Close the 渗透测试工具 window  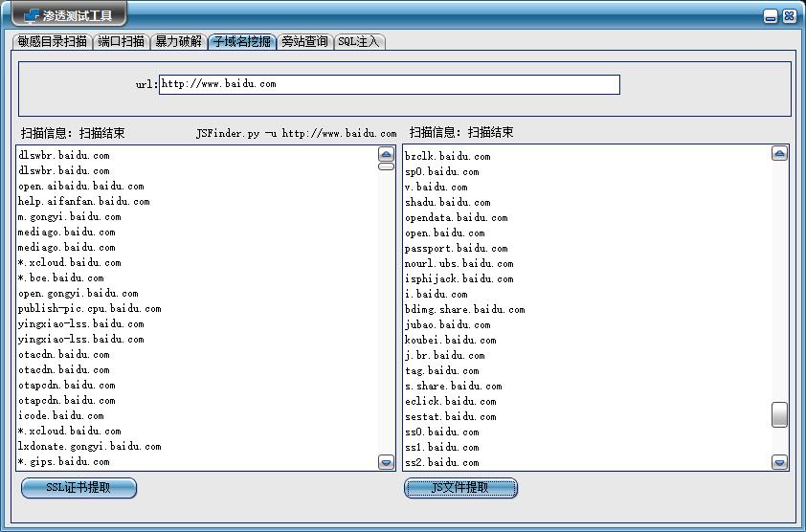789,16
